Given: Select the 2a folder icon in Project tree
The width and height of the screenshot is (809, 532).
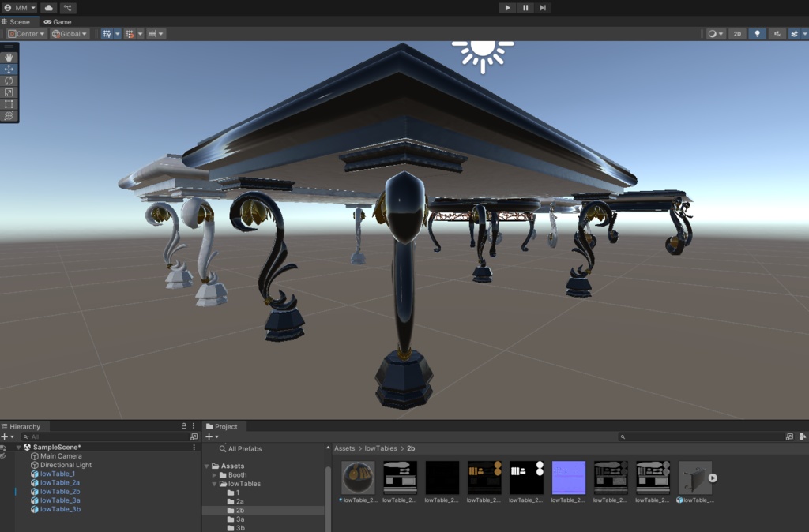Looking at the screenshot, I should 231,501.
